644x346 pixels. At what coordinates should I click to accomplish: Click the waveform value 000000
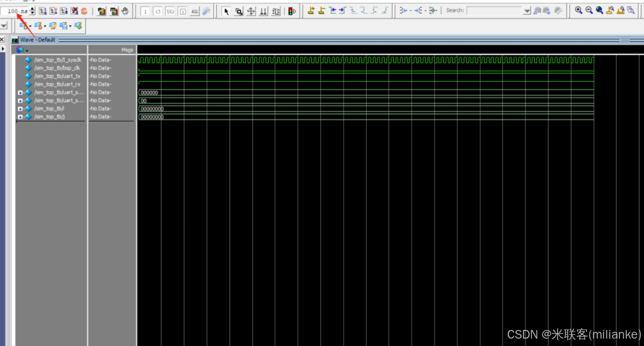click(x=149, y=93)
